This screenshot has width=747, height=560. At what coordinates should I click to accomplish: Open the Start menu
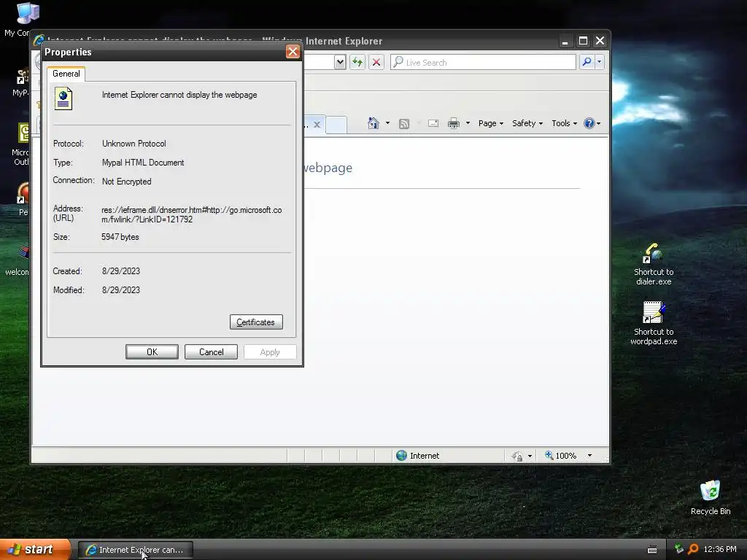click(x=34, y=550)
